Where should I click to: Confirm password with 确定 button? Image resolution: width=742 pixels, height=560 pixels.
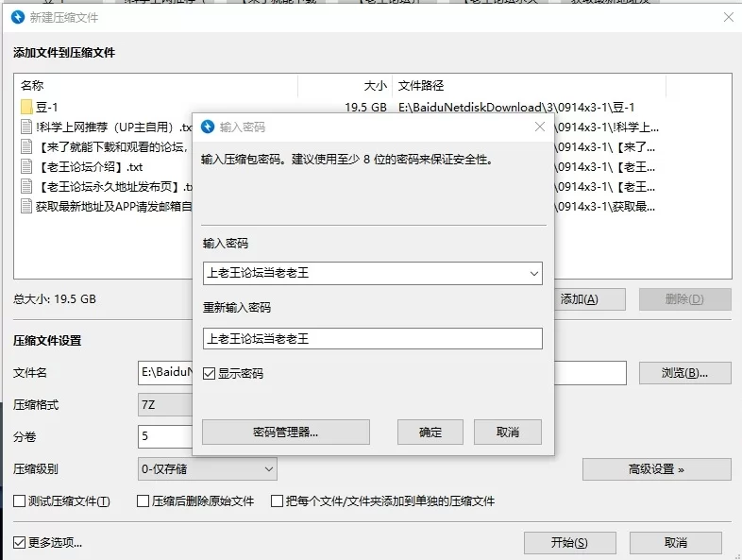pyautogui.click(x=430, y=432)
